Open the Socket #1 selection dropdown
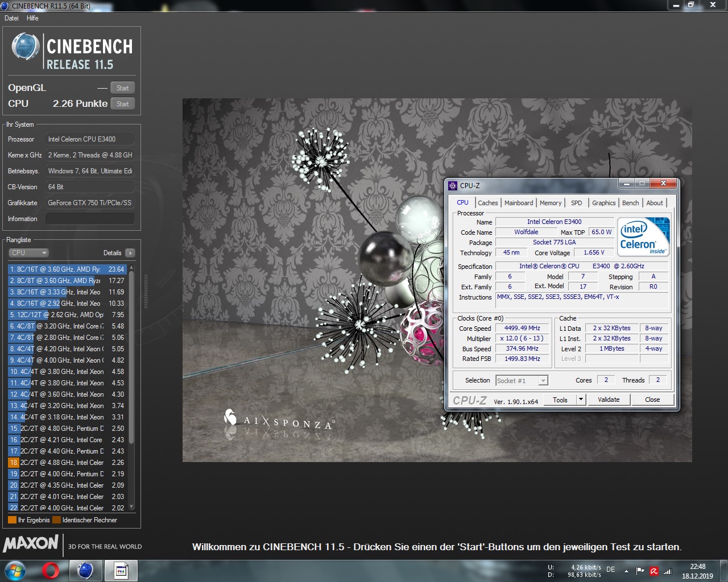This screenshot has width=728, height=582. pyautogui.click(x=522, y=381)
